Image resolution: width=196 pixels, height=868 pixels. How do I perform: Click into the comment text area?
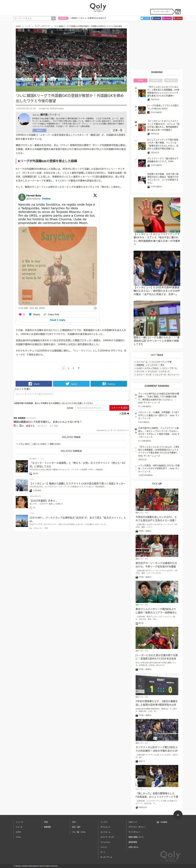(71, 396)
